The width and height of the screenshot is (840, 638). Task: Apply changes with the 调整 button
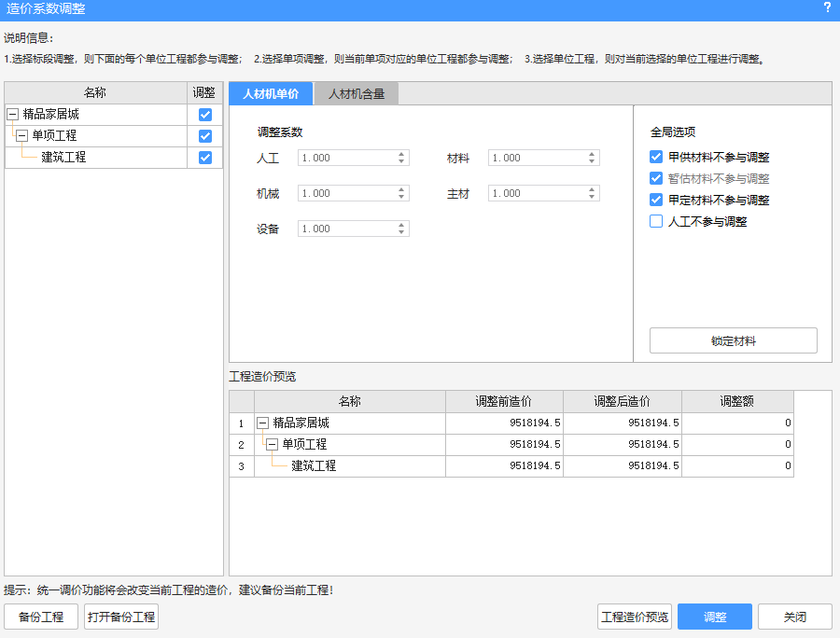point(715,617)
